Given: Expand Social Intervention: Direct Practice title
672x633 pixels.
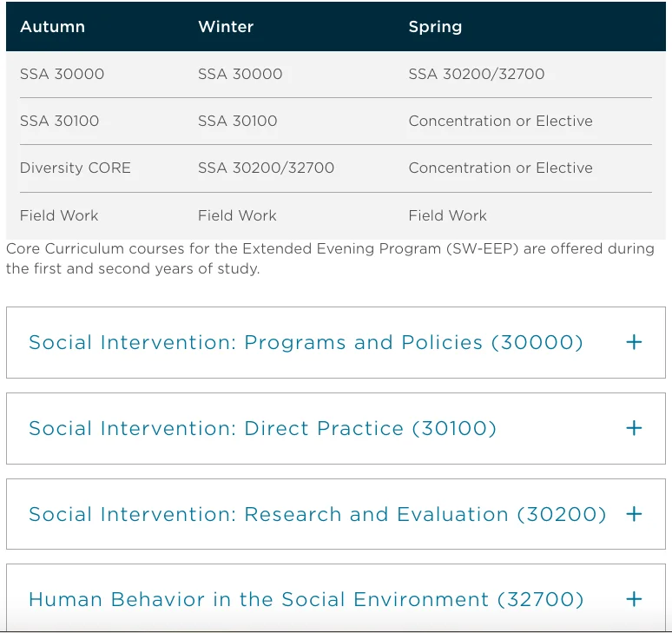Looking at the screenshot, I should coord(262,428).
